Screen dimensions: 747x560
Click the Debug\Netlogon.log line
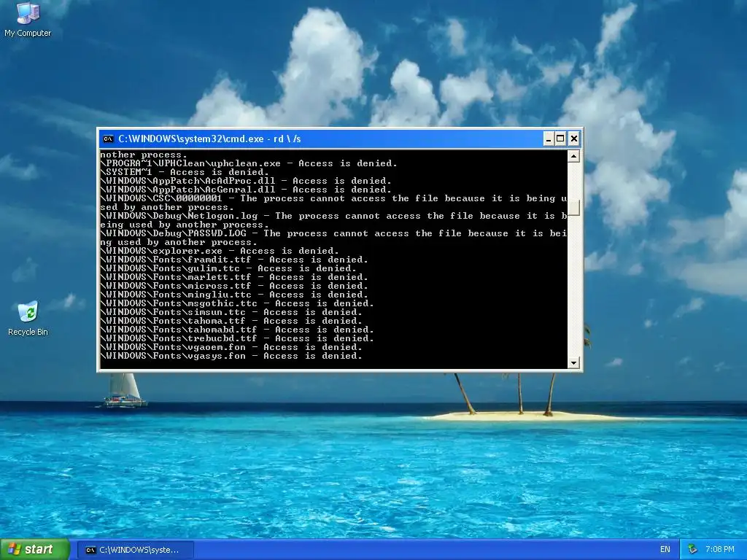333,220
